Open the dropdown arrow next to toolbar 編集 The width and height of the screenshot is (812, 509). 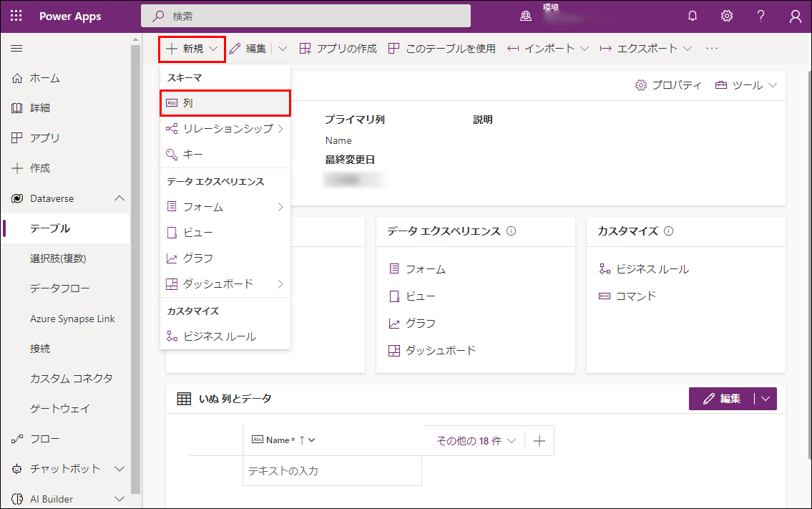[282, 49]
